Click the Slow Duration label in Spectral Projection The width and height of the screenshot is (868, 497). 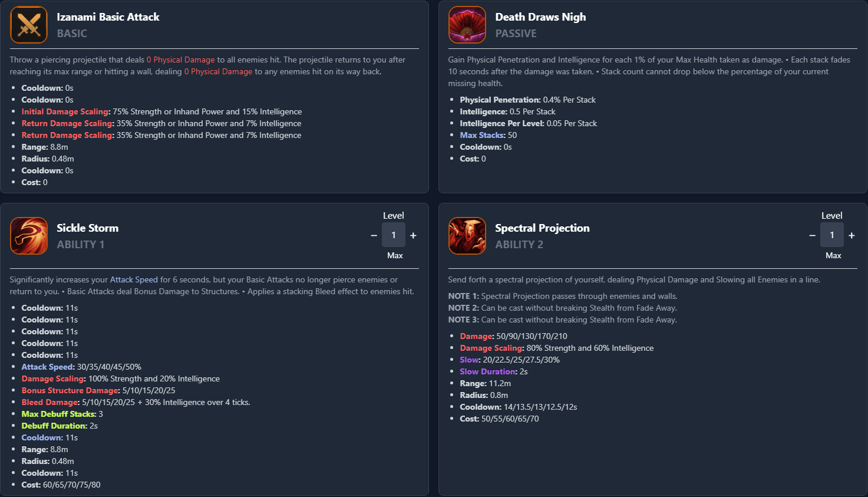point(487,371)
